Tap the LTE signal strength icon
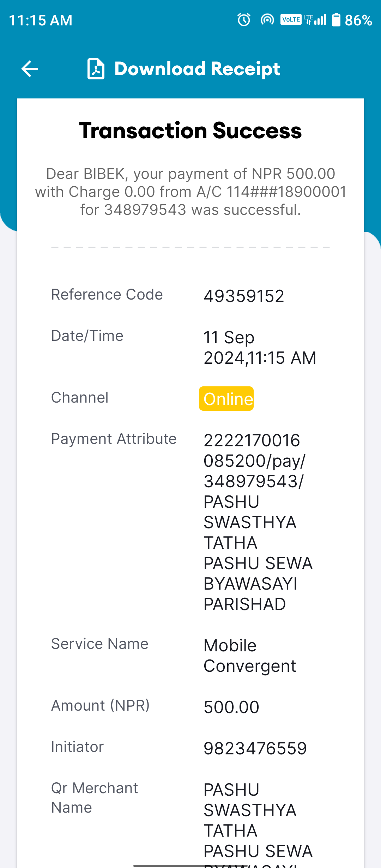 (x=315, y=19)
